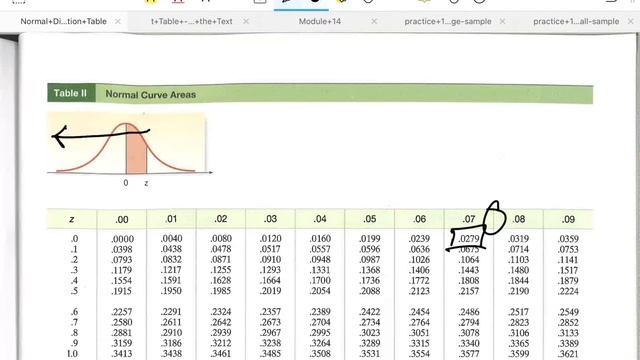Screen dimensions: 640x360
Task: Select the table value .2995
Action: pyautogui.click(x=320, y=333)
